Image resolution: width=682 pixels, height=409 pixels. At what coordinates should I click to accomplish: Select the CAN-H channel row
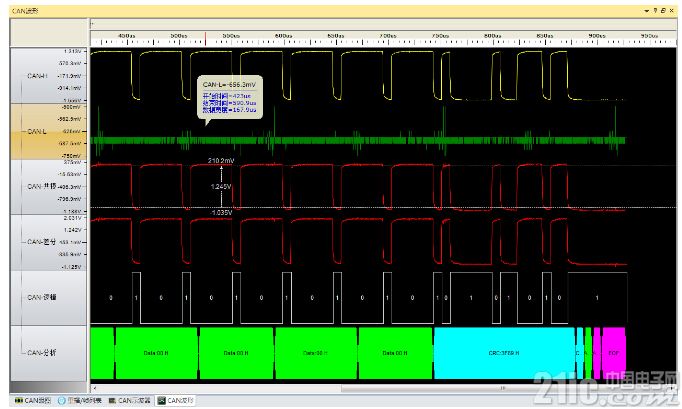(49, 75)
